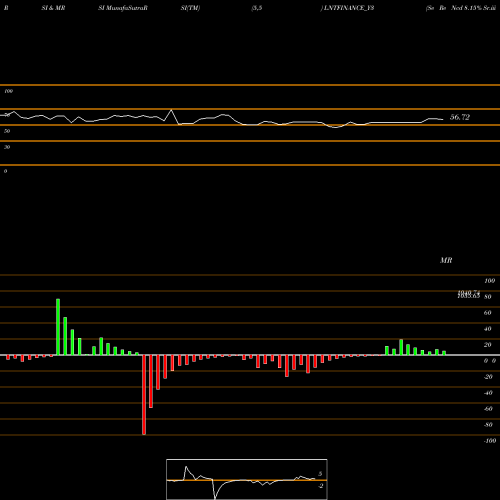This screenshot has height=500, width=500.
Task: Click the 60 label on MR axis
Action: click(487, 313)
